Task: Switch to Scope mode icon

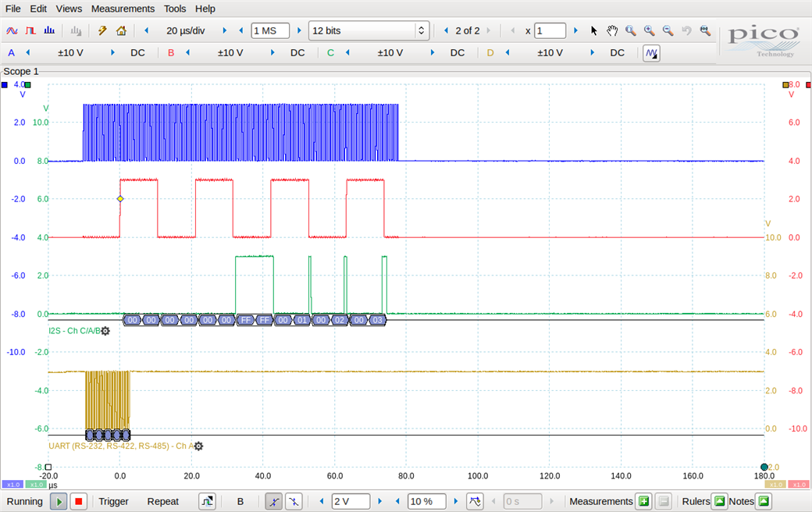Action: [x=12, y=30]
